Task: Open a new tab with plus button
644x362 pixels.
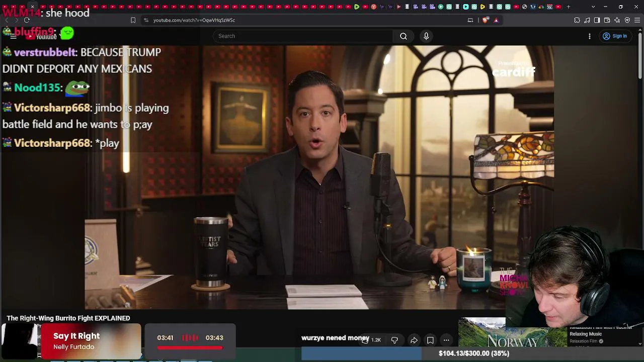Action: click(x=569, y=7)
